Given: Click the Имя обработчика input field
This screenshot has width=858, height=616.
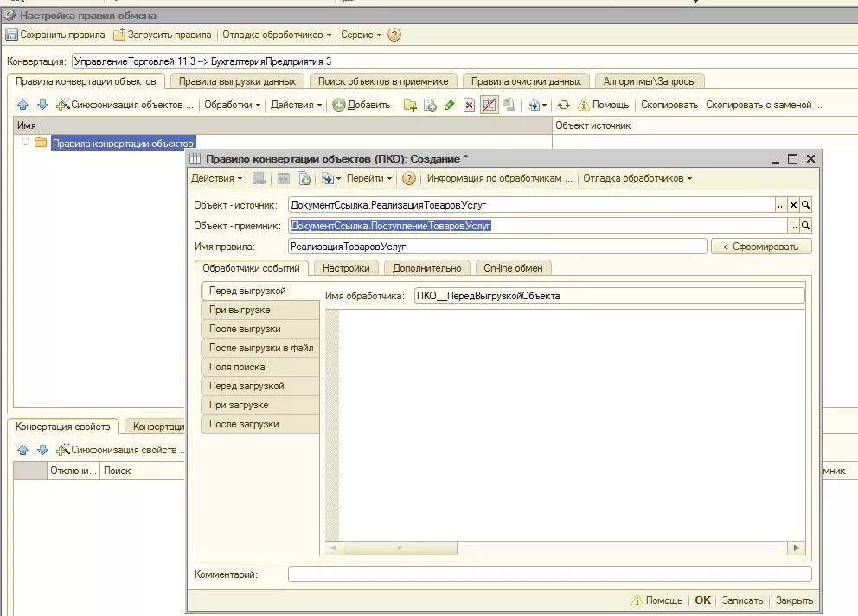Looking at the screenshot, I should point(610,296).
